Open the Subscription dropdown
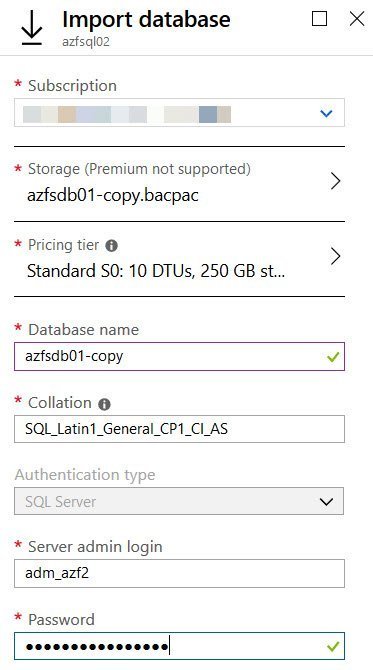 pos(179,113)
